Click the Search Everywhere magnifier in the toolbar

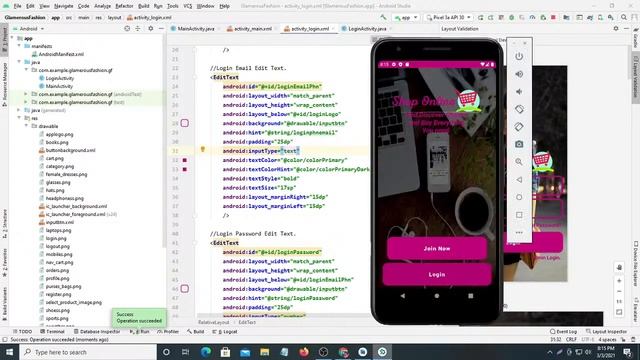(624, 18)
